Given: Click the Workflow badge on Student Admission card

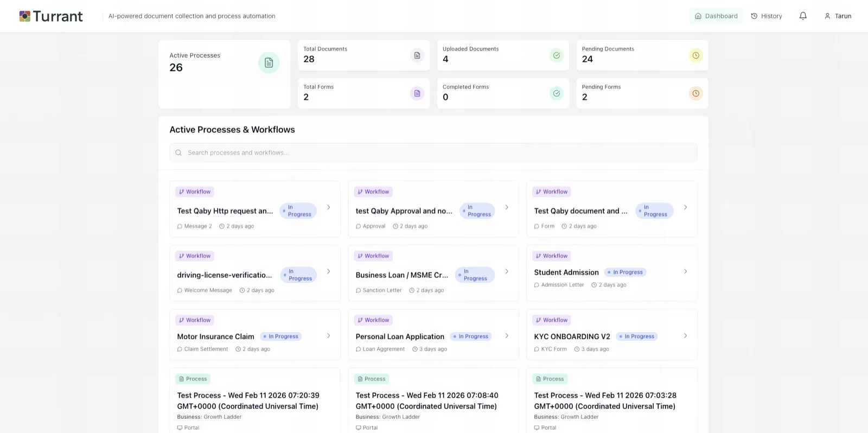Looking at the screenshot, I should coord(552,256).
